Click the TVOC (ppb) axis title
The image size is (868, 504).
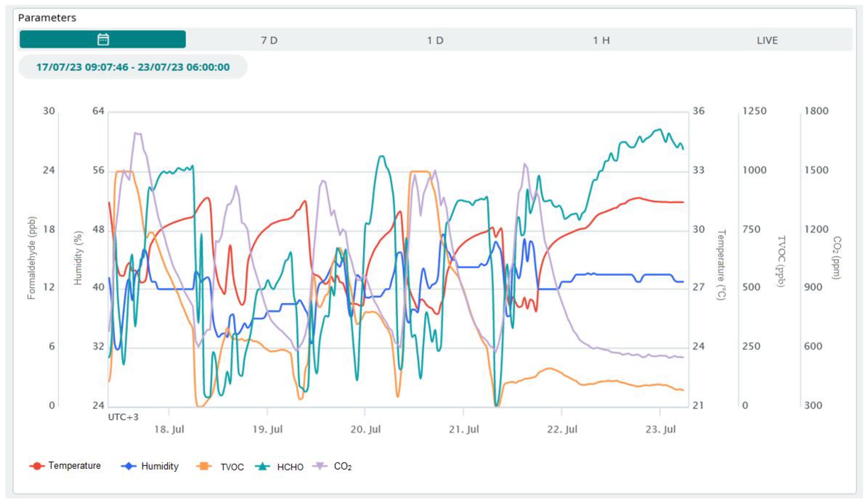pyautogui.click(x=781, y=261)
